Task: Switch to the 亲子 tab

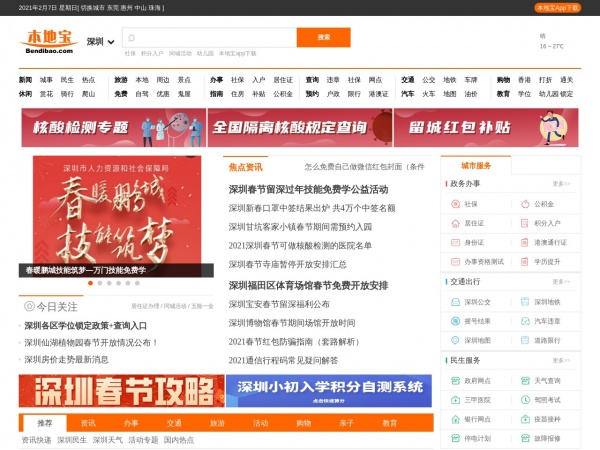Action: coord(347,423)
